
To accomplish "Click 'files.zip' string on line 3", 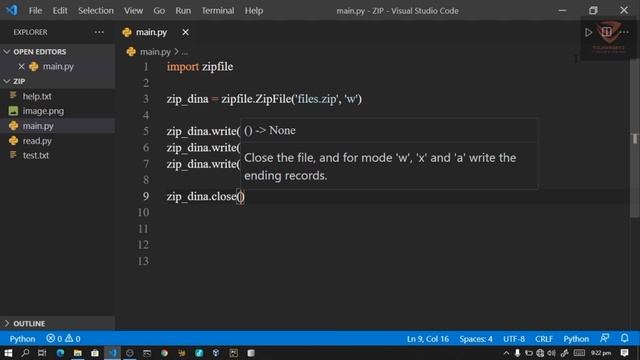I will click(x=317, y=99).
